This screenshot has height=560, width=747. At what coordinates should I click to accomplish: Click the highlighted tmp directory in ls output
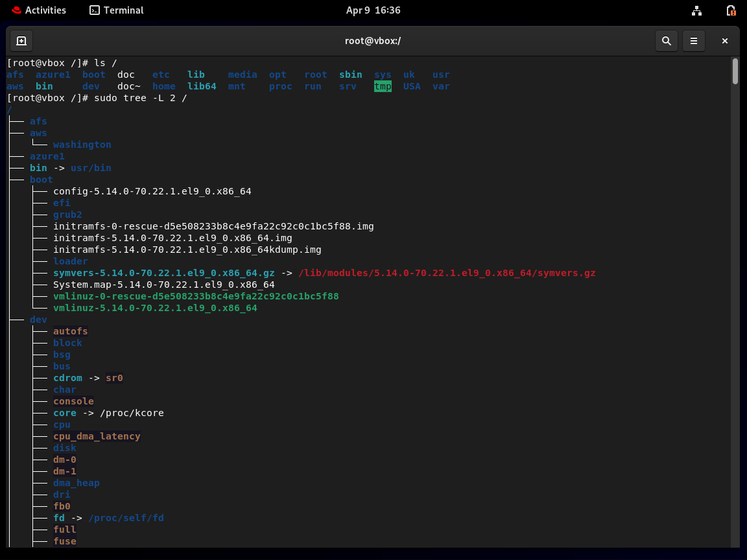tap(383, 86)
